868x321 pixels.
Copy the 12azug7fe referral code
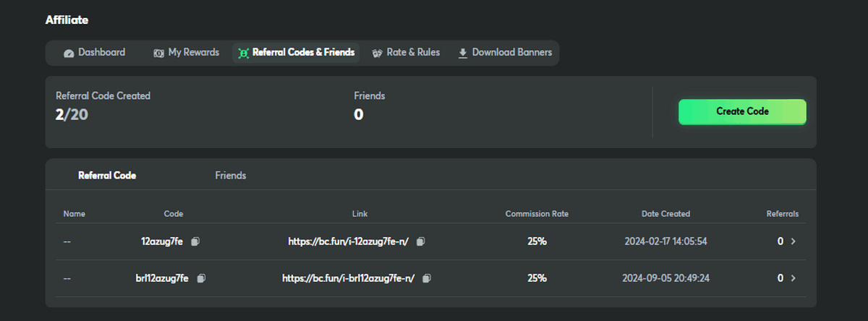[195, 241]
